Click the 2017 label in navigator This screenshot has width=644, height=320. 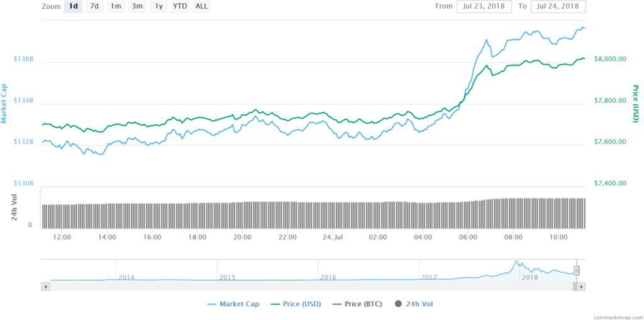click(429, 277)
